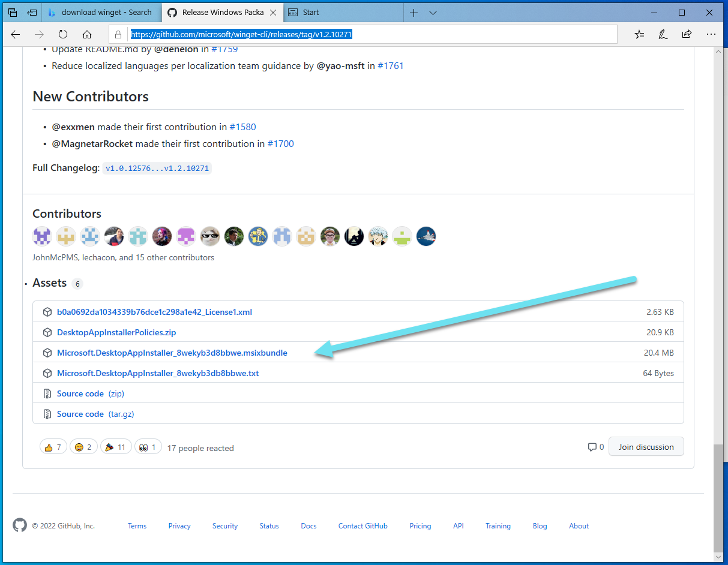The width and height of the screenshot is (728, 565).
Task: Click the address bar URL field
Action: [x=372, y=34]
